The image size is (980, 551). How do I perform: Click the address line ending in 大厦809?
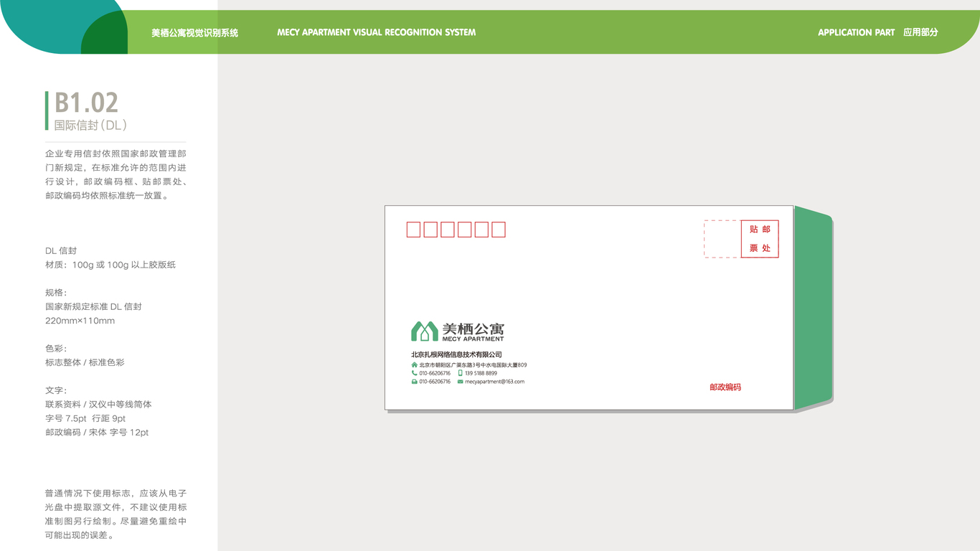[x=473, y=364]
